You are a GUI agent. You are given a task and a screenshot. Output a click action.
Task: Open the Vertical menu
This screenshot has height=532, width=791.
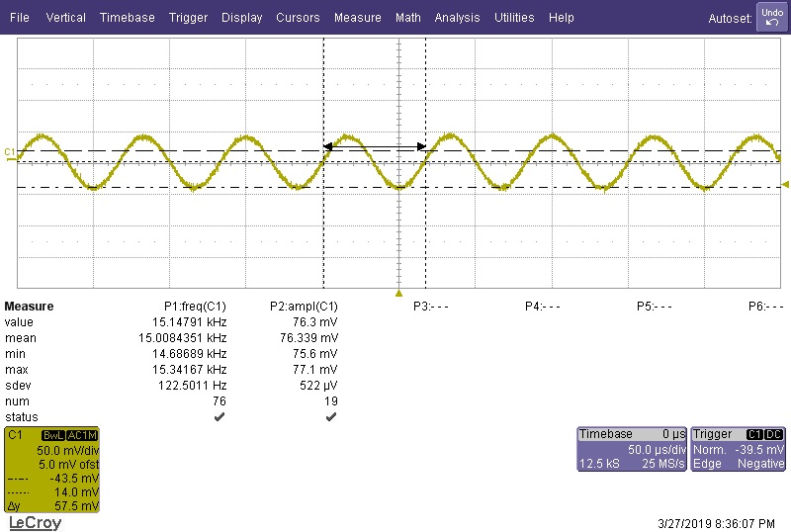65,18
